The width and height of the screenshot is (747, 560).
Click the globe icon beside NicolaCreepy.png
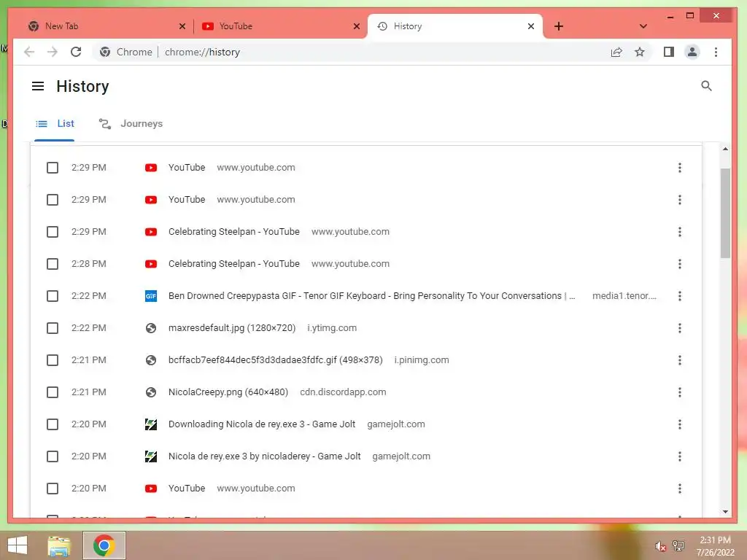pos(151,392)
